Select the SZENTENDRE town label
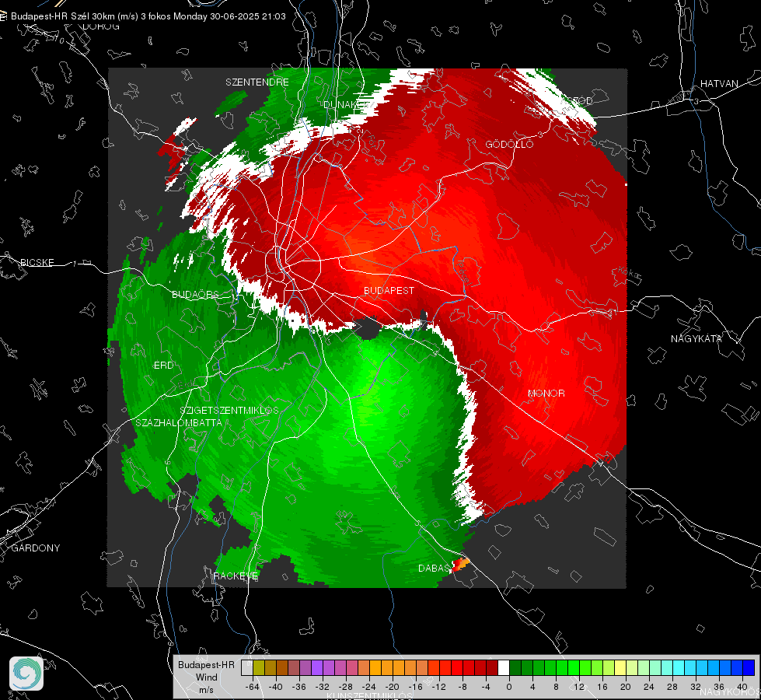 coord(257,82)
